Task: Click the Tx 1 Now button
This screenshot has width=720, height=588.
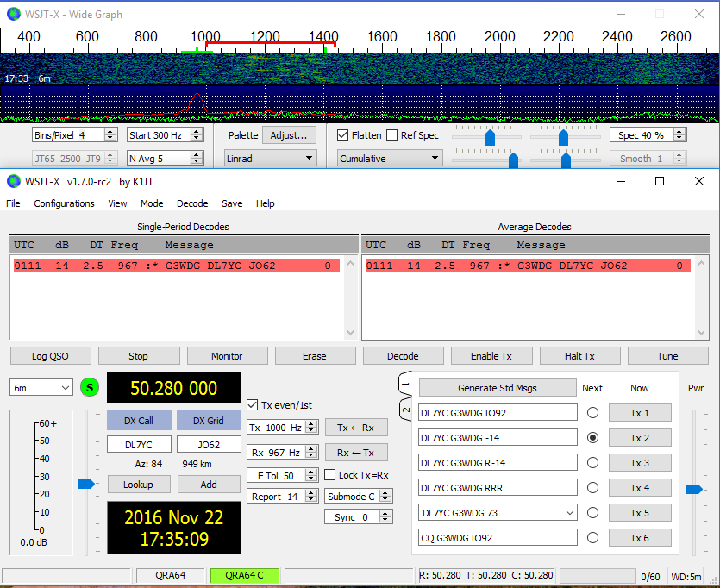Action: (x=640, y=413)
